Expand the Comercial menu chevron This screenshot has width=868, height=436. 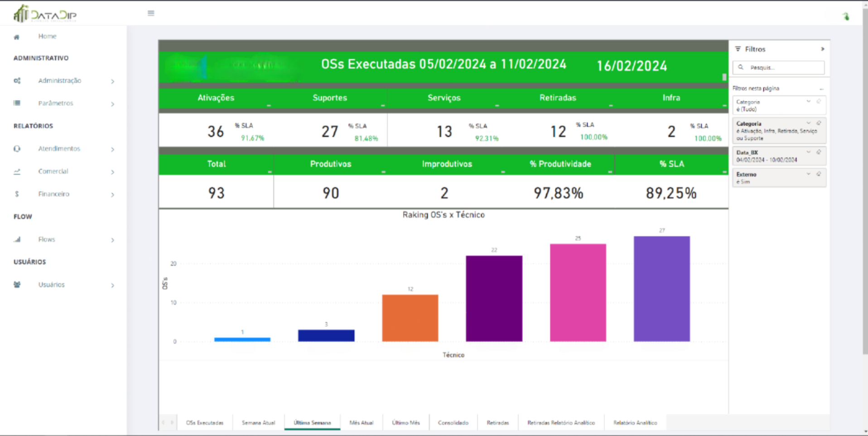coord(112,172)
